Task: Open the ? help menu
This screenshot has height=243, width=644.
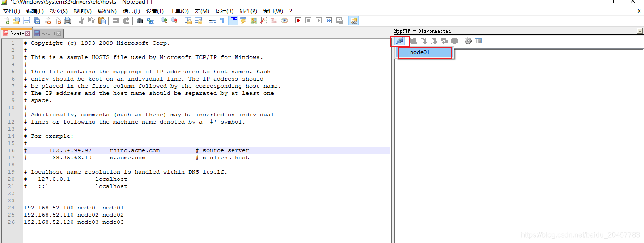Action: tap(291, 11)
